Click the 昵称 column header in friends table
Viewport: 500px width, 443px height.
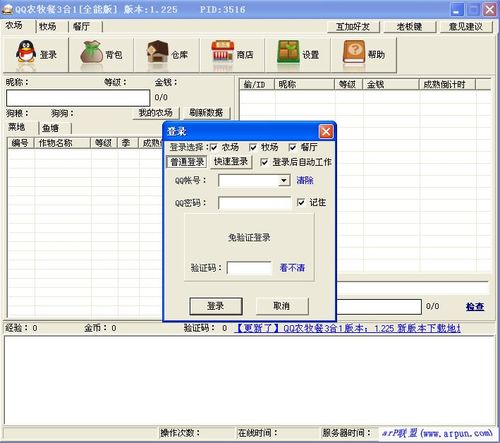(304, 85)
